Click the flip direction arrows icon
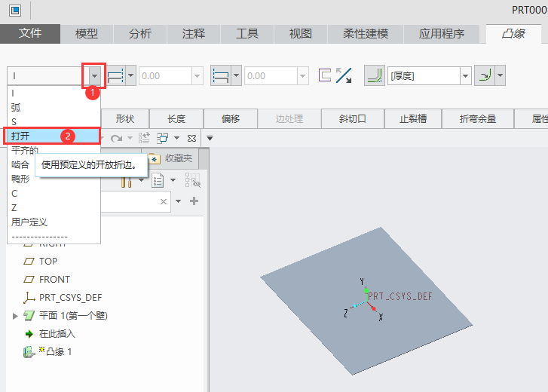548x392 pixels. [344, 75]
